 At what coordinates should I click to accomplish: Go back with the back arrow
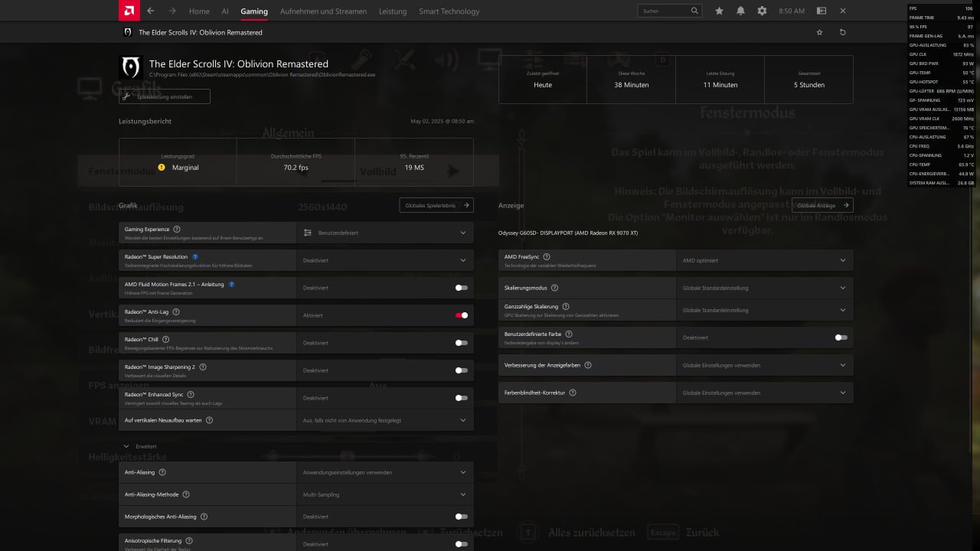(x=151, y=11)
